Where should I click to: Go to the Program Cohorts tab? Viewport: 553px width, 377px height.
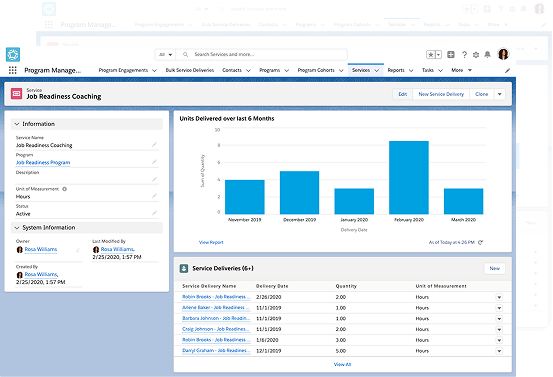point(316,70)
